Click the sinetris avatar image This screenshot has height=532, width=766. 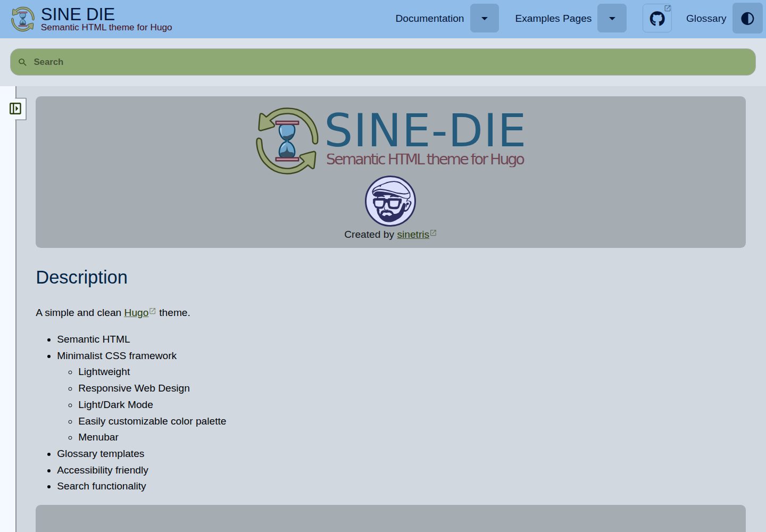[390, 201]
